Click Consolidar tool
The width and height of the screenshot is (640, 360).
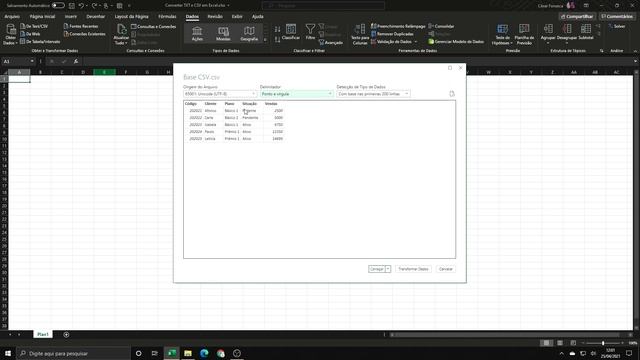441,26
